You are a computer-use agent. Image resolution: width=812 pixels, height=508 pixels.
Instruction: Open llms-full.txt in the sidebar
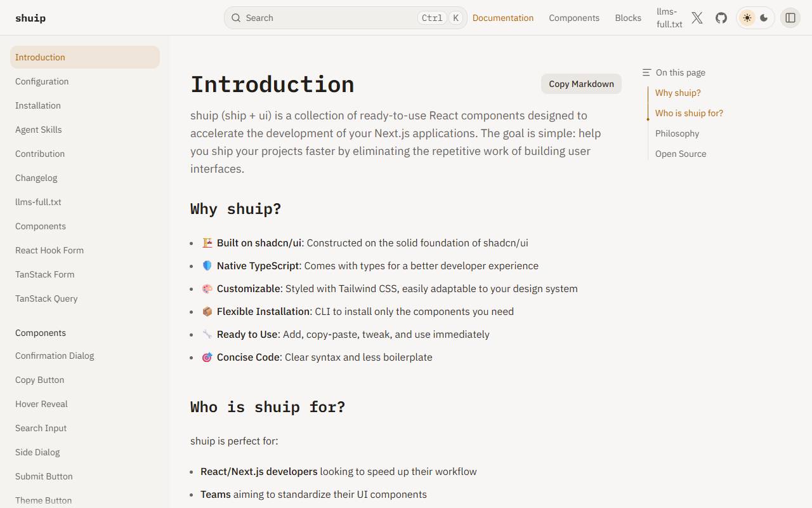[85, 202]
